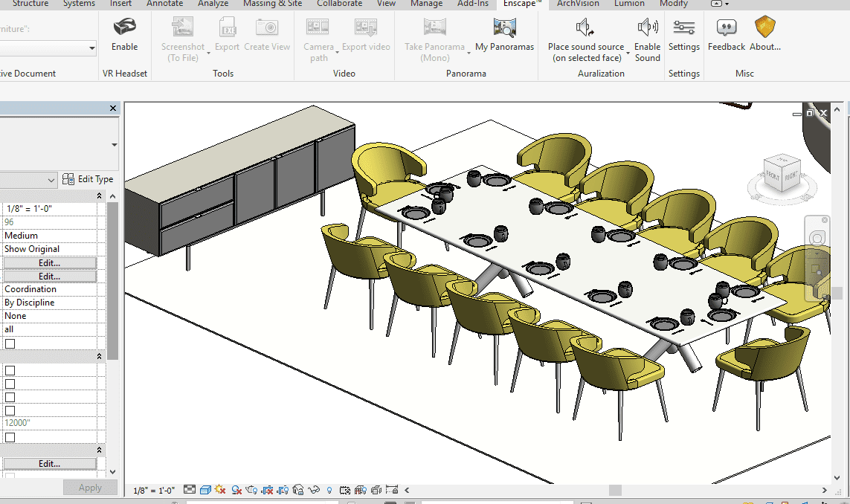The width and height of the screenshot is (850, 504).
Task: Click the Place sound source icon
Action: point(585,28)
